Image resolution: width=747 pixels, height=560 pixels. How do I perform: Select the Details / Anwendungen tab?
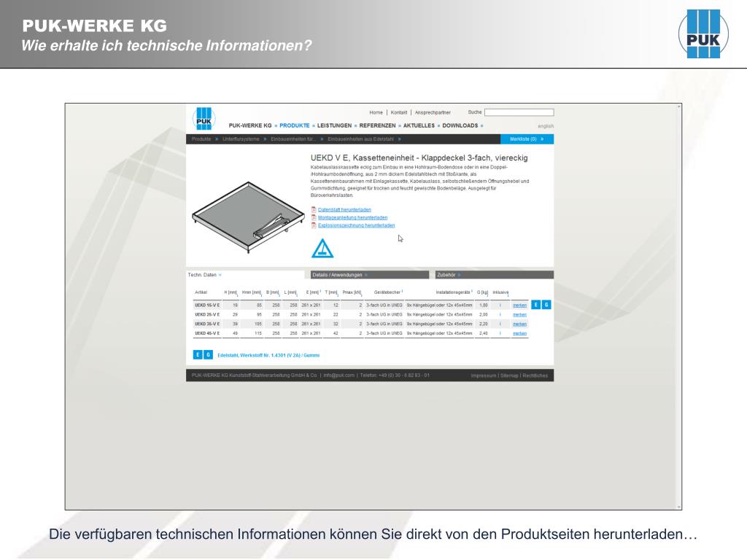pyautogui.click(x=370, y=275)
